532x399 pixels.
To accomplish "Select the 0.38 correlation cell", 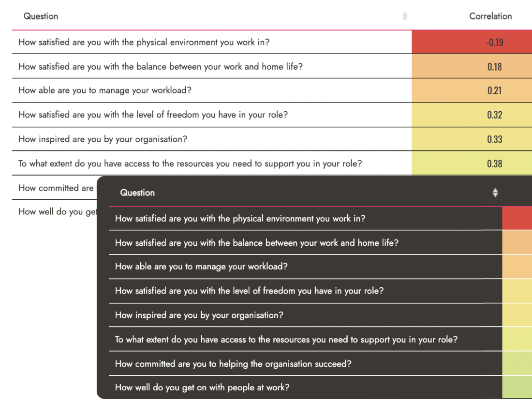I will (494, 163).
